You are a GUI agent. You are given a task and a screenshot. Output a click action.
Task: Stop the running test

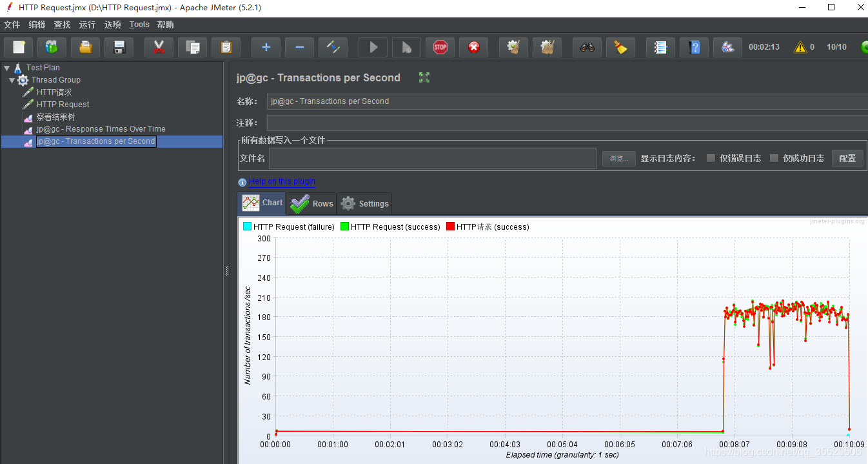click(440, 47)
